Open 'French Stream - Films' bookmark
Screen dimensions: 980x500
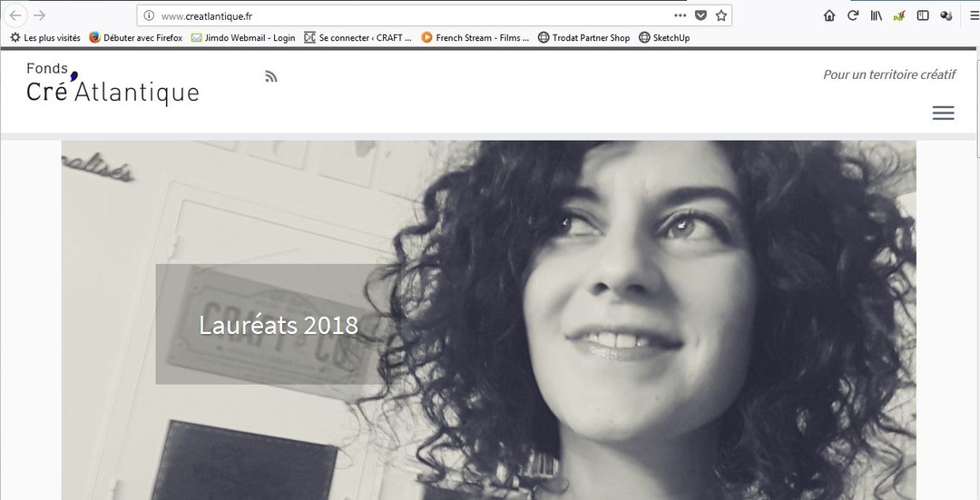pyautogui.click(x=475, y=37)
